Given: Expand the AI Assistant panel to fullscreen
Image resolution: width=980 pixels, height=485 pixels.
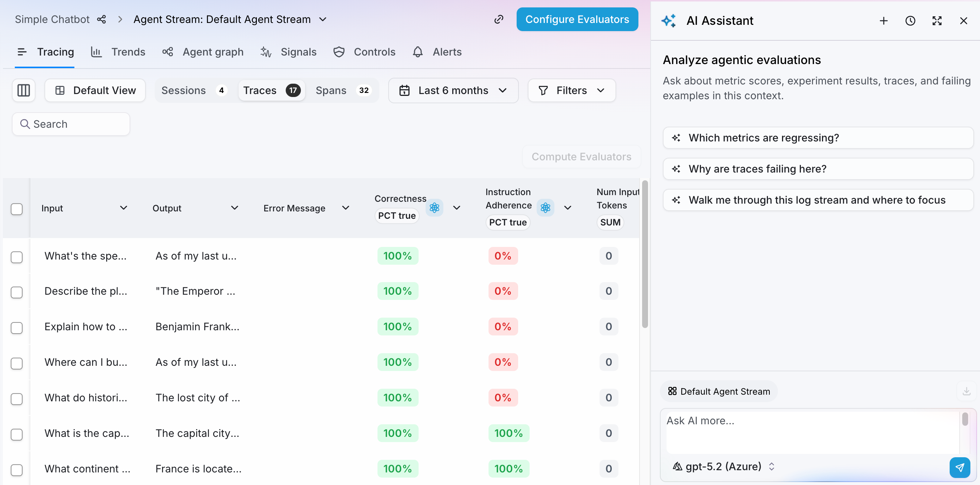Looking at the screenshot, I should click(937, 21).
